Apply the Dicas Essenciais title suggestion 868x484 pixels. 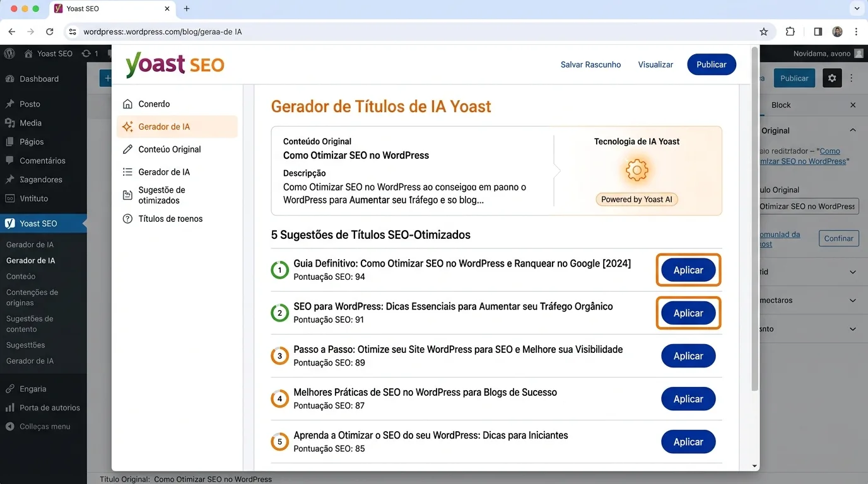688,313
